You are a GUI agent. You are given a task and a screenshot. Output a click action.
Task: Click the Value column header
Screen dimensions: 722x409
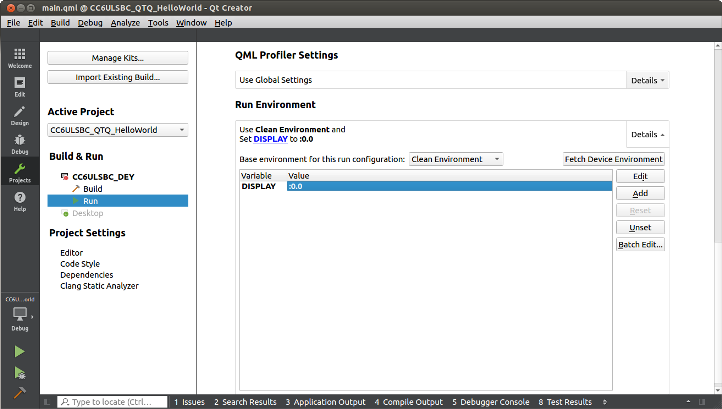pyautogui.click(x=298, y=175)
